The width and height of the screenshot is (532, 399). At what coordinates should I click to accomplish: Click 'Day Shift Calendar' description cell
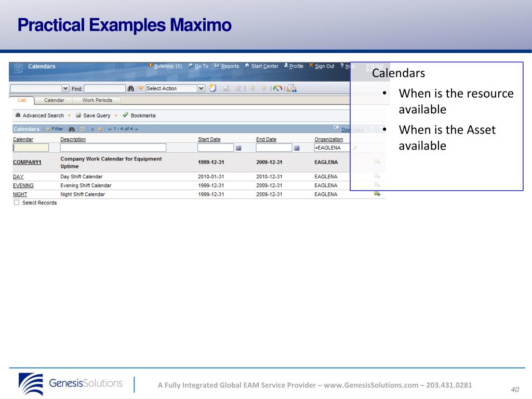(x=82, y=177)
